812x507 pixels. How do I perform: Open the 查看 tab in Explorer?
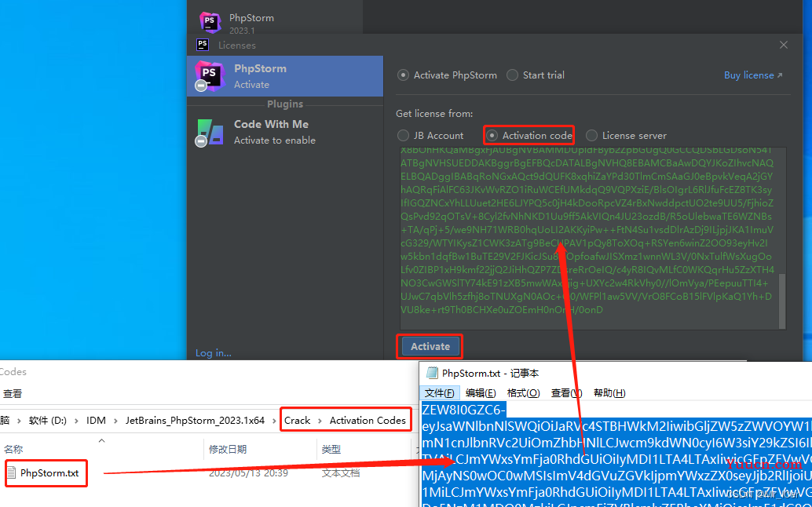pyautogui.click(x=13, y=394)
